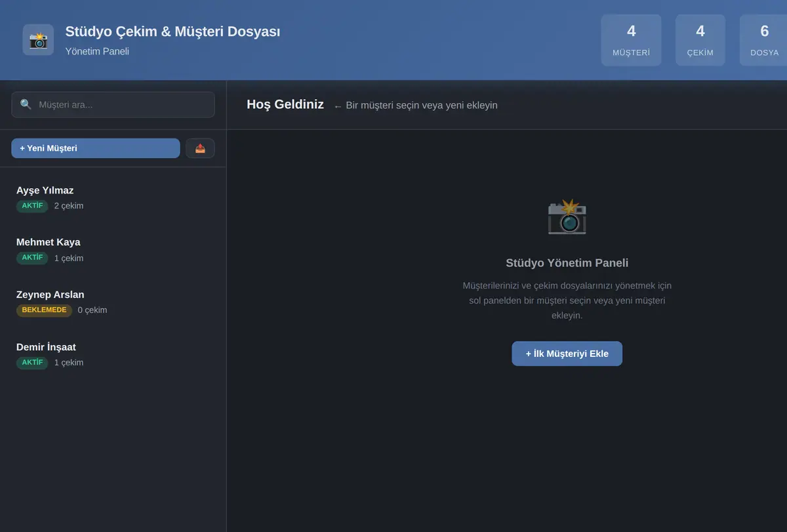This screenshot has width=787, height=532.
Task: Click the BEKLEMEDE badge under Zeynep Arslan
Action: pyautogui.click(x=44, y=310)
